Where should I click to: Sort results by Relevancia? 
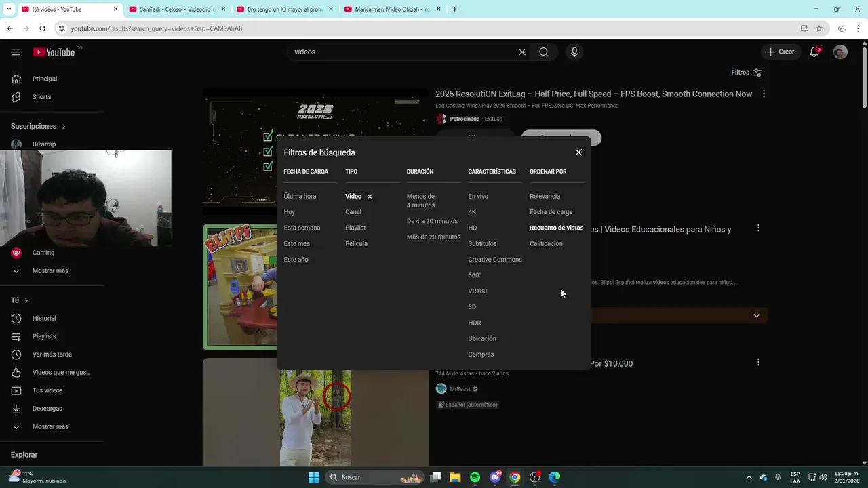(x=545, y=197)
